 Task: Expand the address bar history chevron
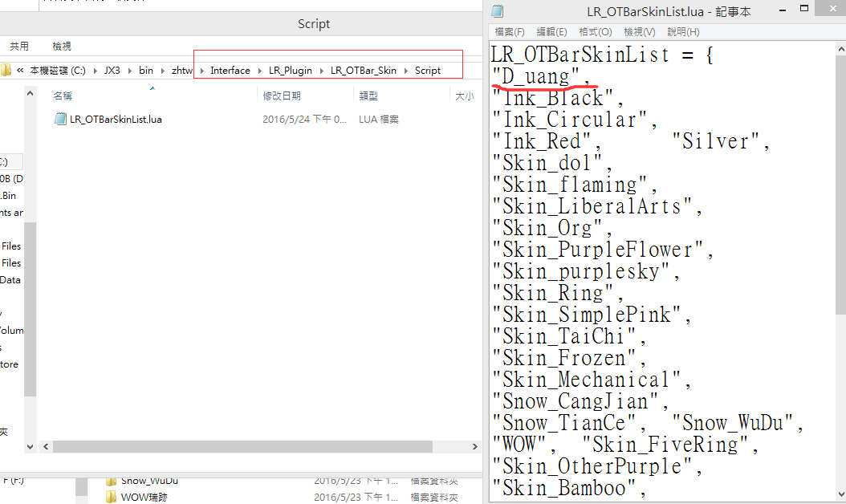20,71
